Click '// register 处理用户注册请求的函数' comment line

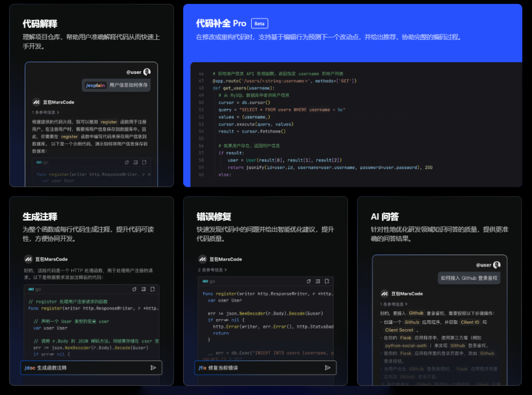click(68, 301)
